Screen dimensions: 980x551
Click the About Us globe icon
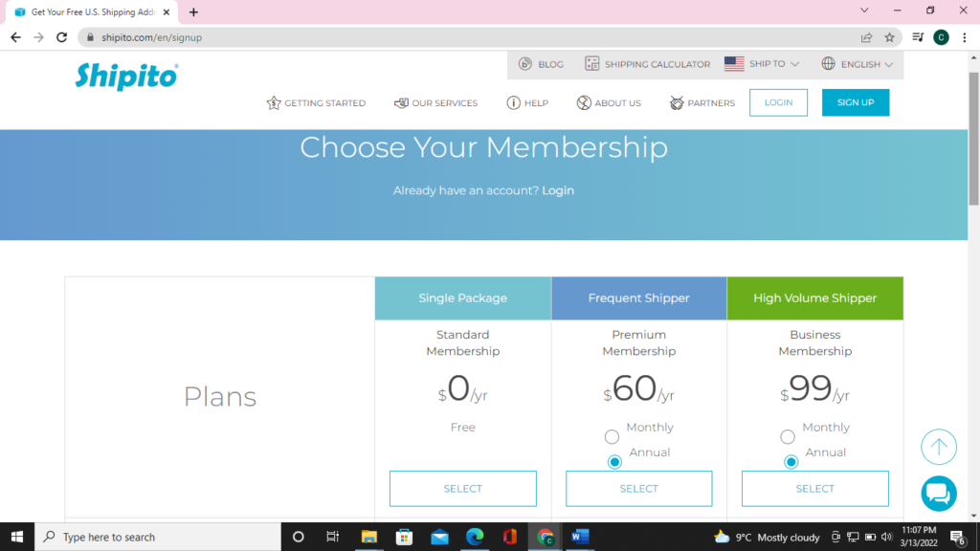(584, 102)
